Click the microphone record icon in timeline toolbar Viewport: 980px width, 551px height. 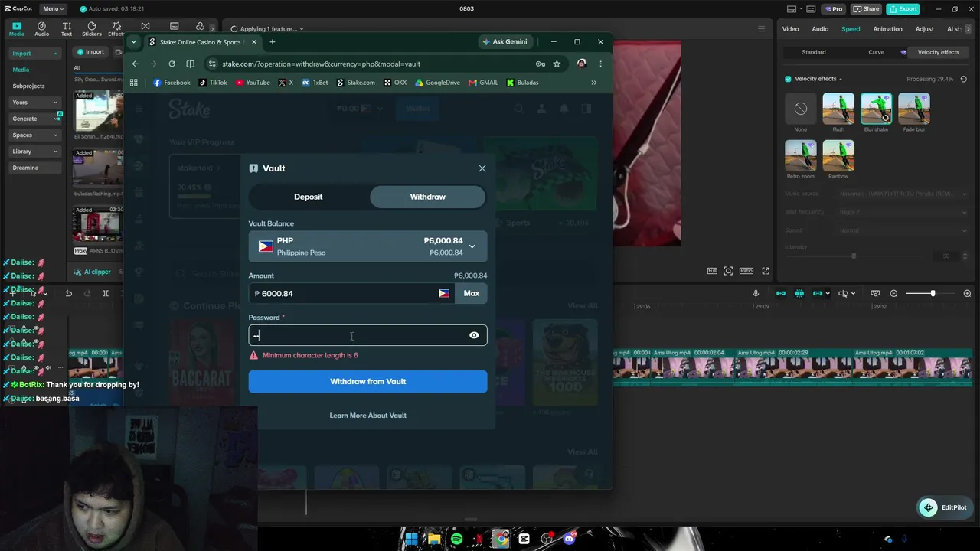(756, 293)
